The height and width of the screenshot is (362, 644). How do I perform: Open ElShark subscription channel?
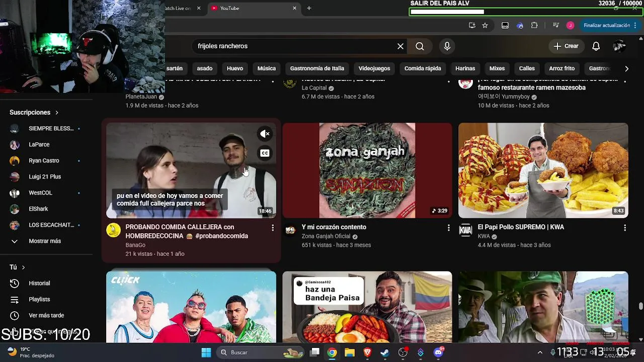click(x=38, y=209)
